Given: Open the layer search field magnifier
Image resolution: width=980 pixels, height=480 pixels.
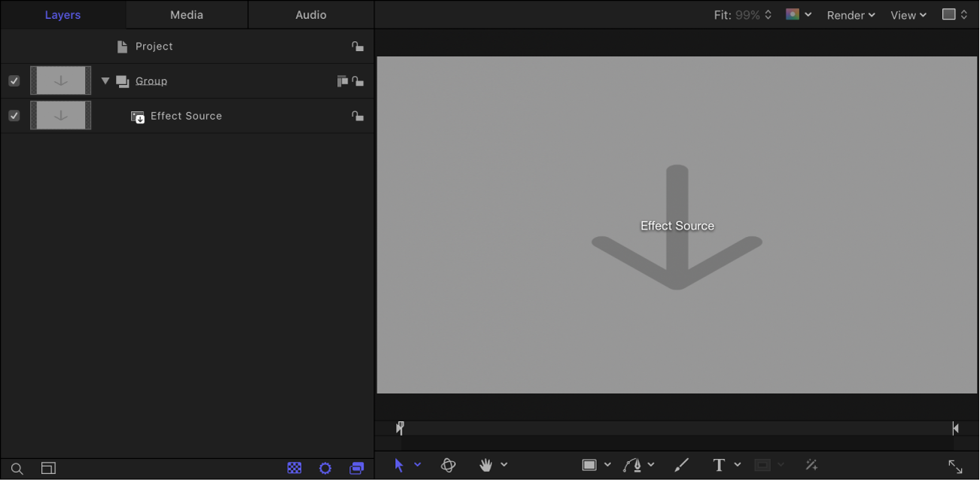Looking at the screenshot, I should tap(17, 468).
